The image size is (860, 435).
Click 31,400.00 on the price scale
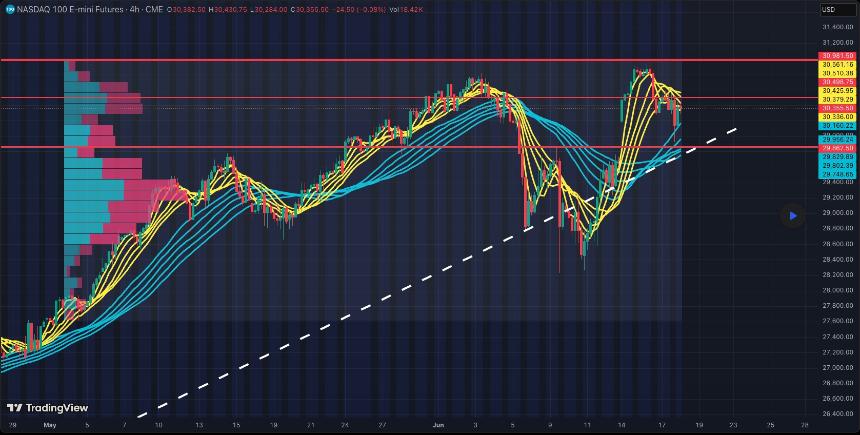pos(837,27)
